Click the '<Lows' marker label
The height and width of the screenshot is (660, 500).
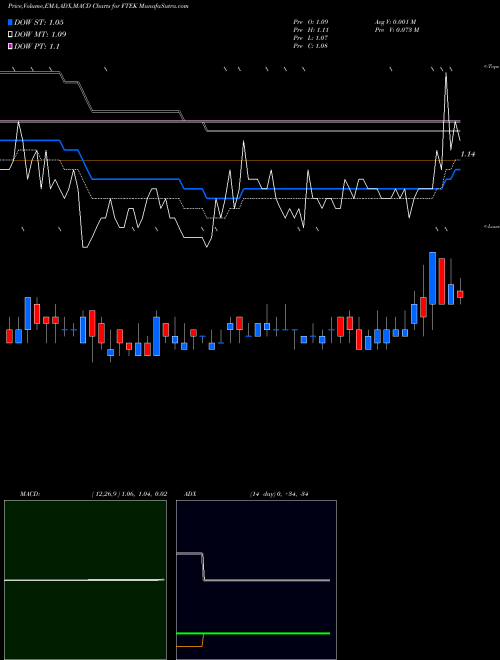pos(492,226)
